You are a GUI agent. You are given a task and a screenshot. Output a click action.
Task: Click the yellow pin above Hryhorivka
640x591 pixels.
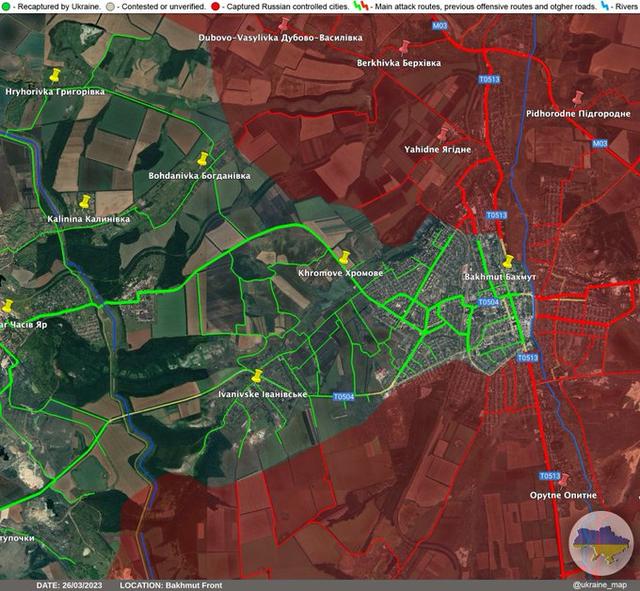point(55,76)
